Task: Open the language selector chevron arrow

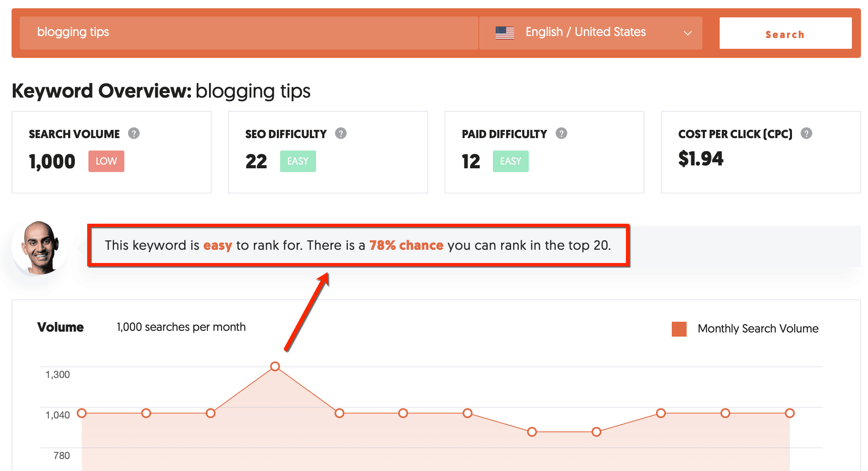Action: (x=687, y=33)
